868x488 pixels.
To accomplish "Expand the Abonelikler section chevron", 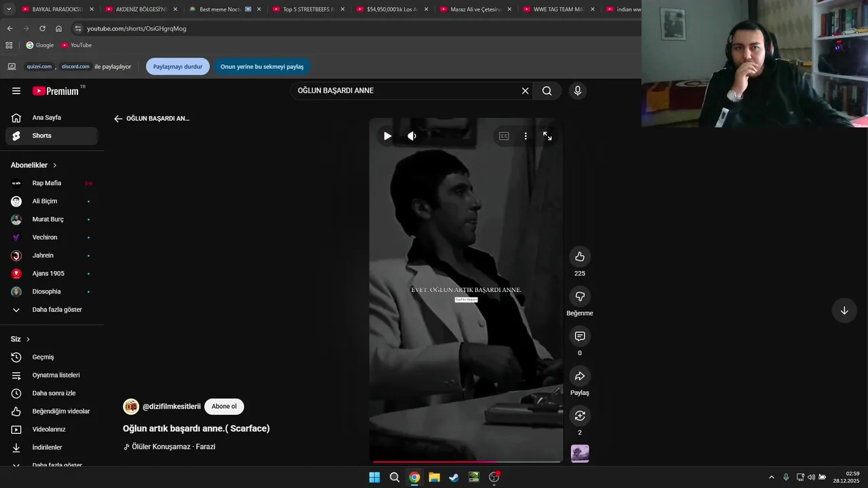I will click(x=55, y=165).
